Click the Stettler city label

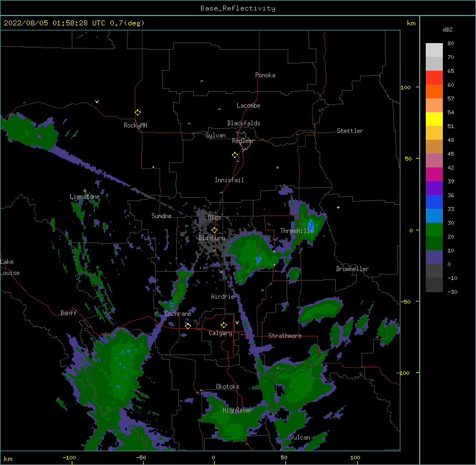point(350,131)
